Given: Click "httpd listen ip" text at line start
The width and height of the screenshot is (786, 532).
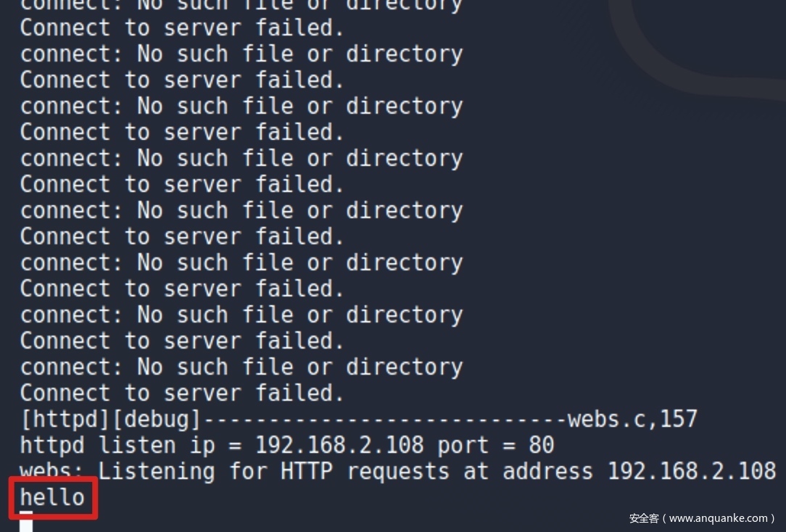Looking at the screenshot, I should (117, 445).
